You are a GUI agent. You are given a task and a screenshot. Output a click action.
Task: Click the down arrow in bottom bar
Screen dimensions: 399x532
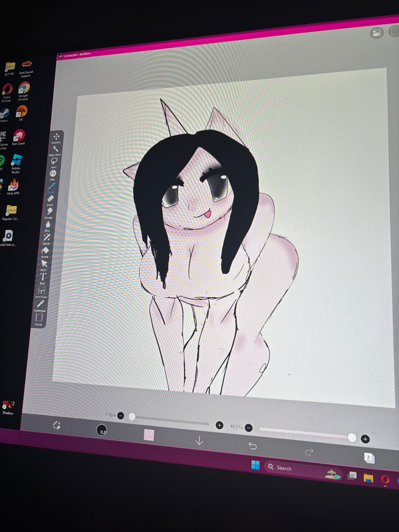199,440
